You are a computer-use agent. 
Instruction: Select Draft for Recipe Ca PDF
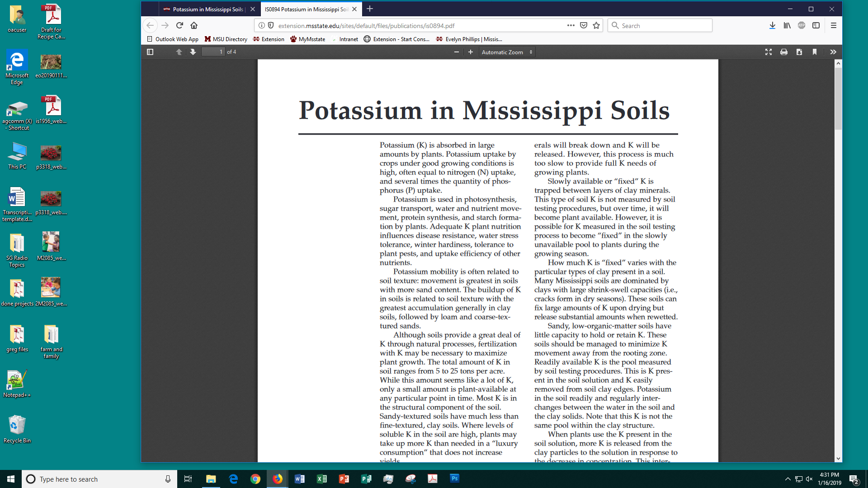click(51, 22)
